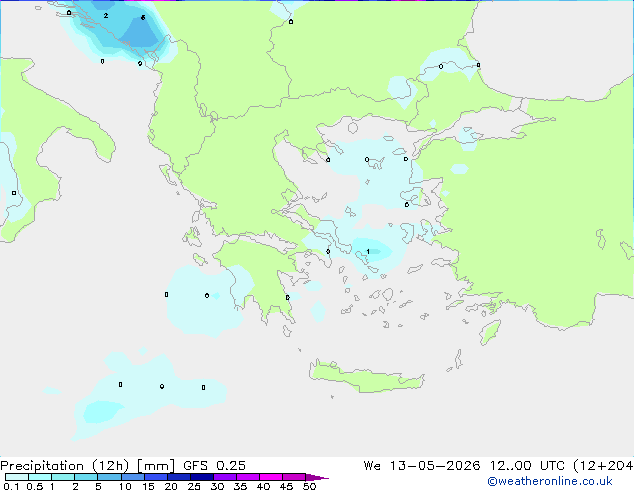Click the '45' legend scale label
Viewport: 634px width, 490px height.
286,486
